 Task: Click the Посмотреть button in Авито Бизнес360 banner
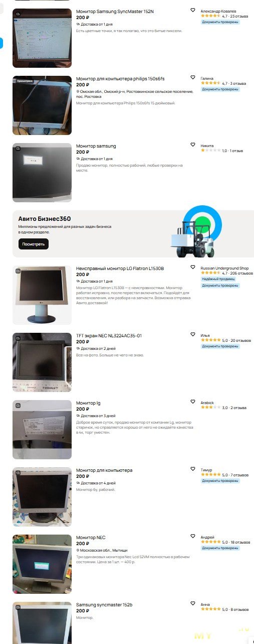coord(34,244)
